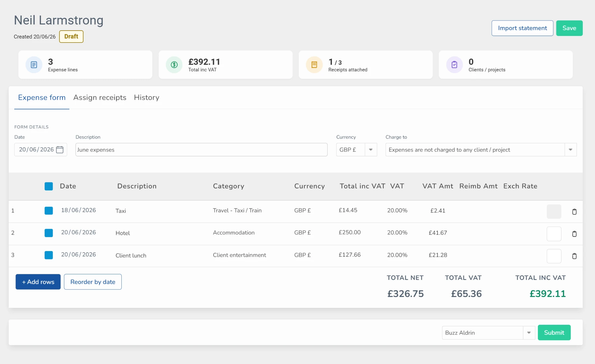Click Reorder by date button

click(93, 282)
